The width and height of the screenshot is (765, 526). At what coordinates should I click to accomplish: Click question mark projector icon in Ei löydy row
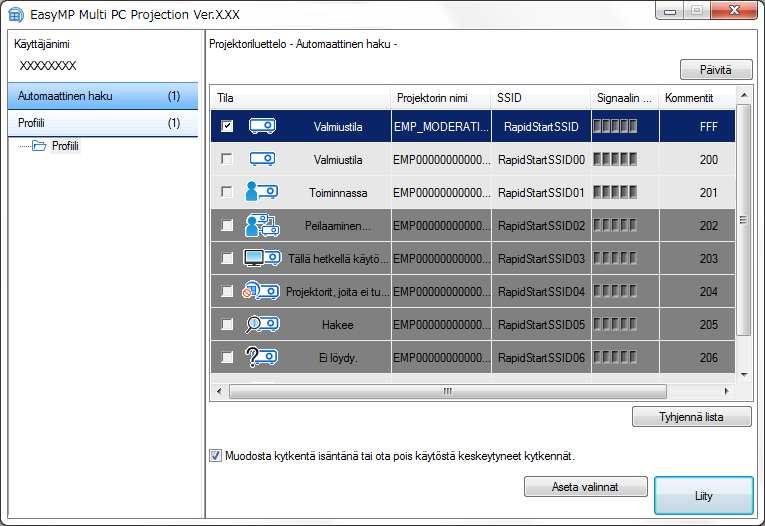262,357
